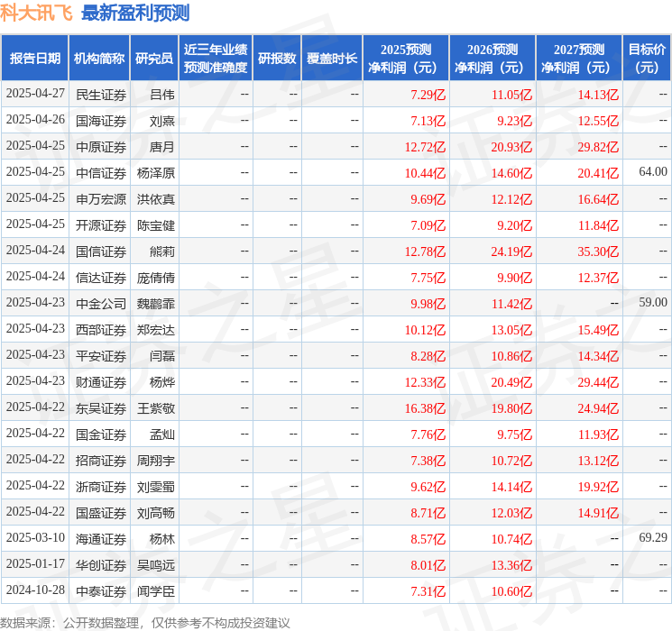Viewport: 672px width, 631px height.
Task: Click the 近三年业绩预测准确度 column header
Action: point(216,59)
